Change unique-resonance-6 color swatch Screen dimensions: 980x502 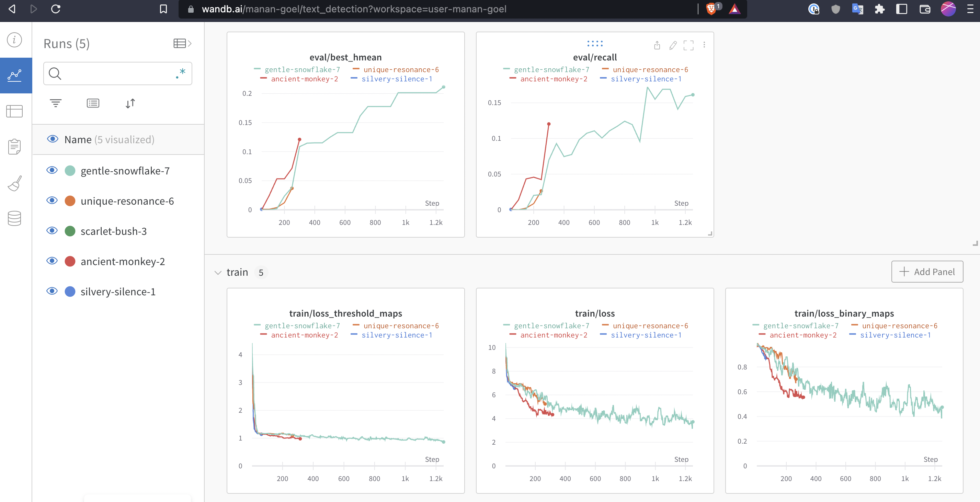[x=70, y=201]
